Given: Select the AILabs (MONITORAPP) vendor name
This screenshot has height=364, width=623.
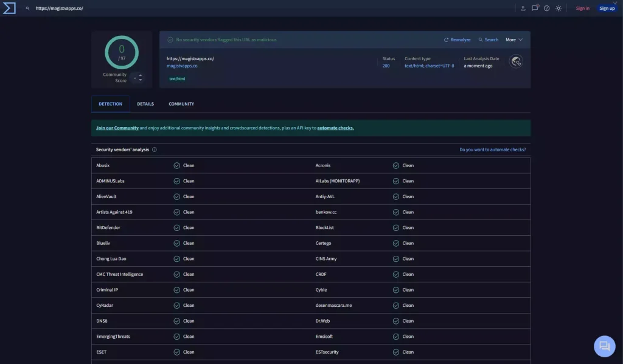Looking at the screenshot, I should point(338,181).
